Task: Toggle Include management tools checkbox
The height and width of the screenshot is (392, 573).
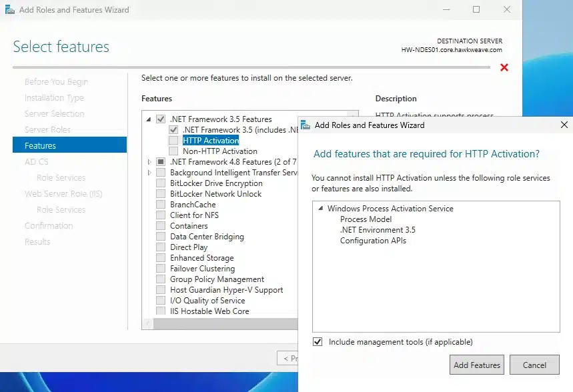Action: coord(318,342)
